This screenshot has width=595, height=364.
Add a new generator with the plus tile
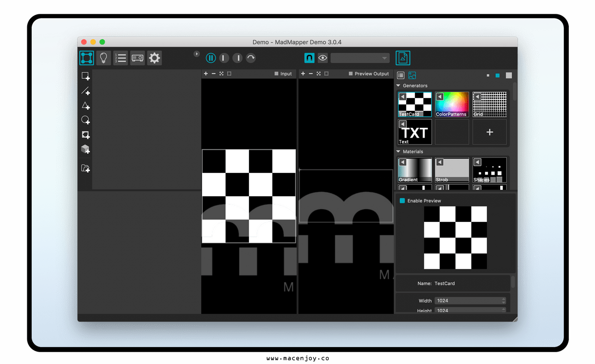[x=489, y=132]
